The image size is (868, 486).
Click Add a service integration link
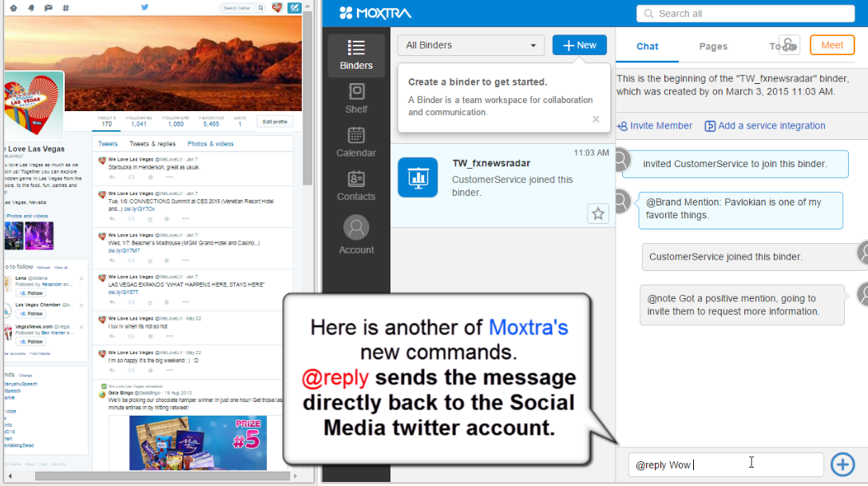(771, 125)
